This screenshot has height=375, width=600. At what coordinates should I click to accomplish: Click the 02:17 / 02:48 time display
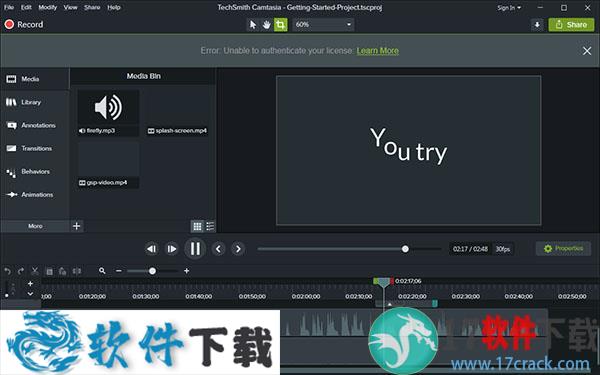tap(470, 249)
